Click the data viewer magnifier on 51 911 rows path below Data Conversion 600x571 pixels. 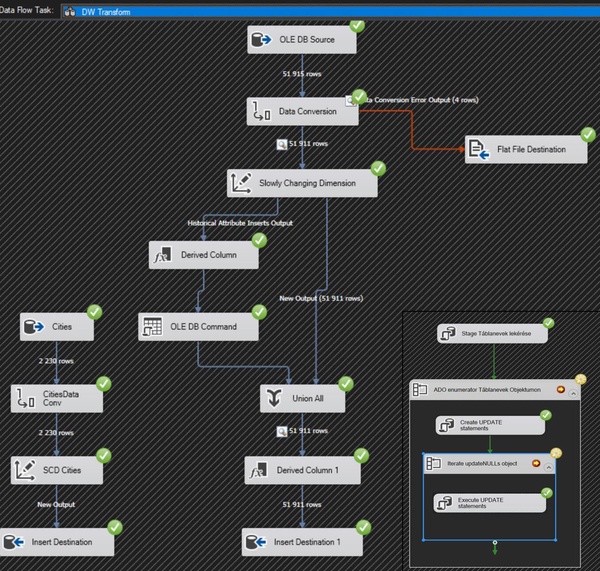282,144
